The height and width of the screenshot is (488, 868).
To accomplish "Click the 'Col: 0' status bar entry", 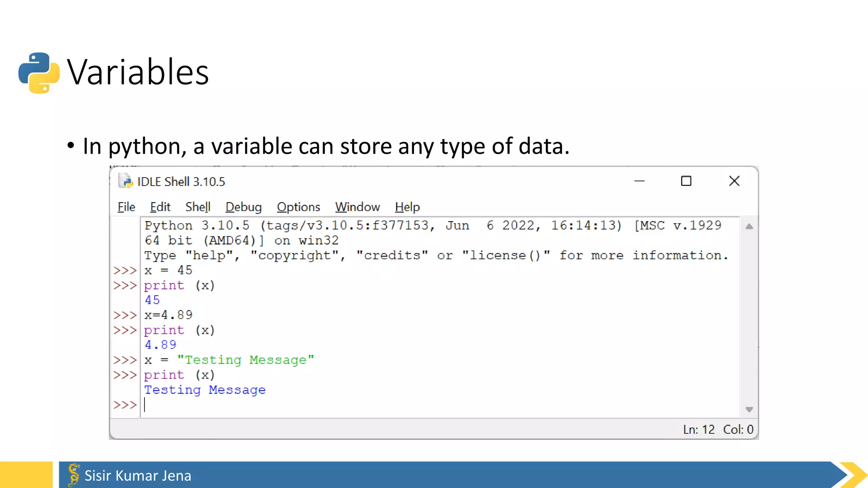I will (738, 430).
